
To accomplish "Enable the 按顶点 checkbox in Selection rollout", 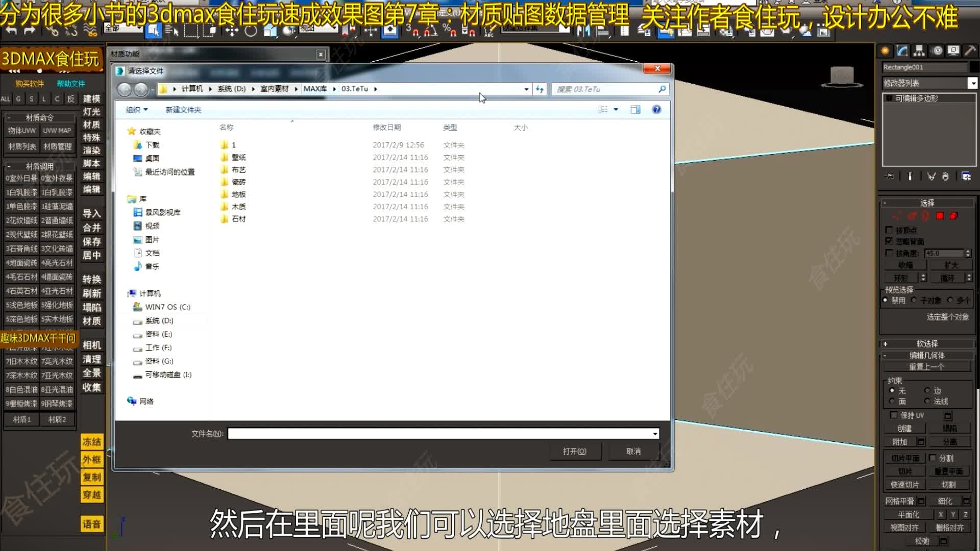I will tap(889, 229).
